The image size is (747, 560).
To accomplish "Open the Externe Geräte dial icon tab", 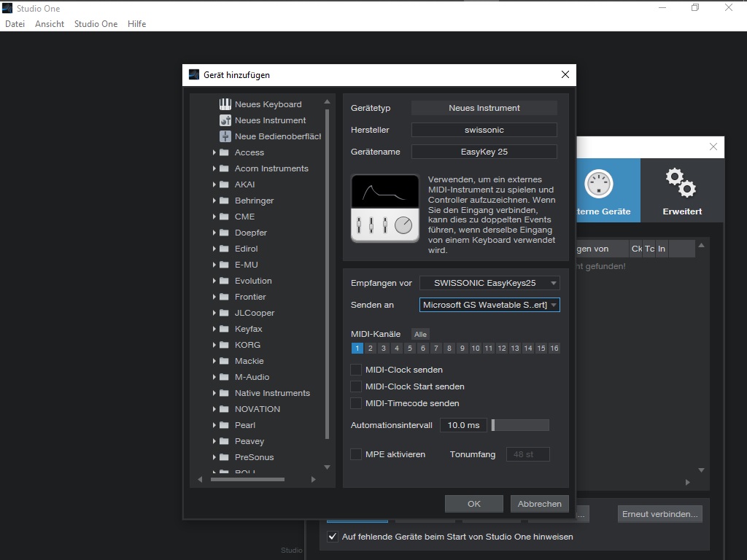I will 598,184.
